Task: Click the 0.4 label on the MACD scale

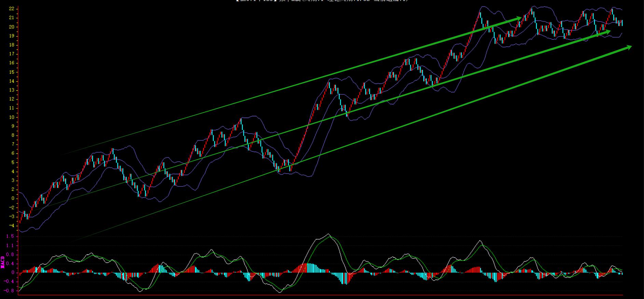Action: pos(10,264)
